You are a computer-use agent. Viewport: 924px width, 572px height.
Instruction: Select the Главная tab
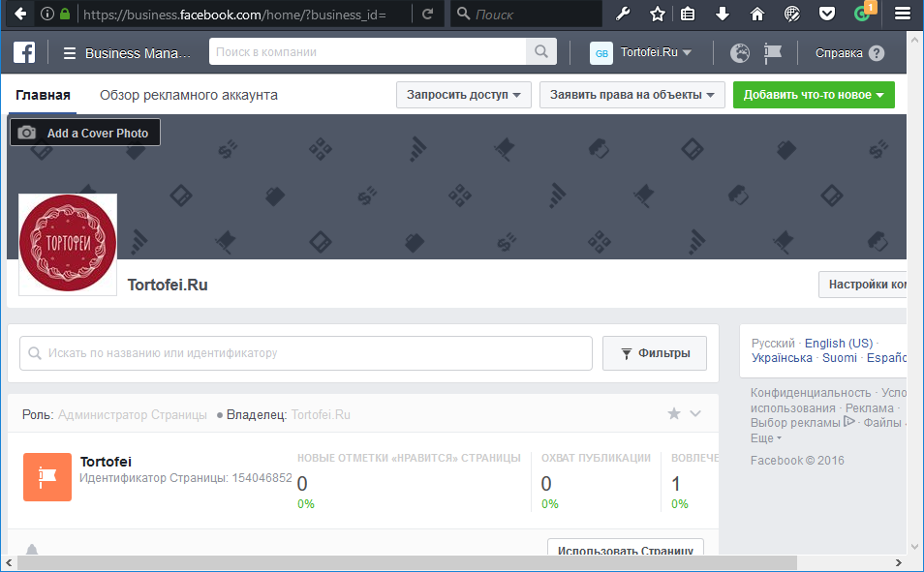43,95
